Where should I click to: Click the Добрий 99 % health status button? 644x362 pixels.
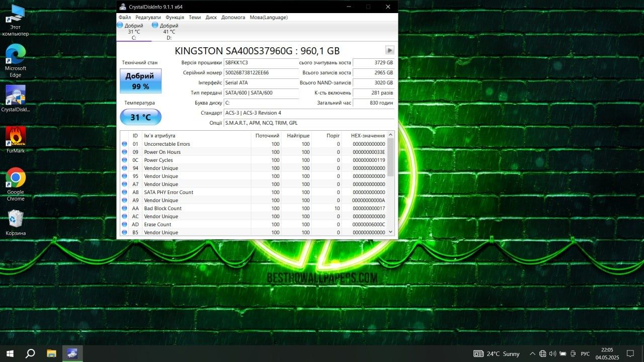click(140, 81)
